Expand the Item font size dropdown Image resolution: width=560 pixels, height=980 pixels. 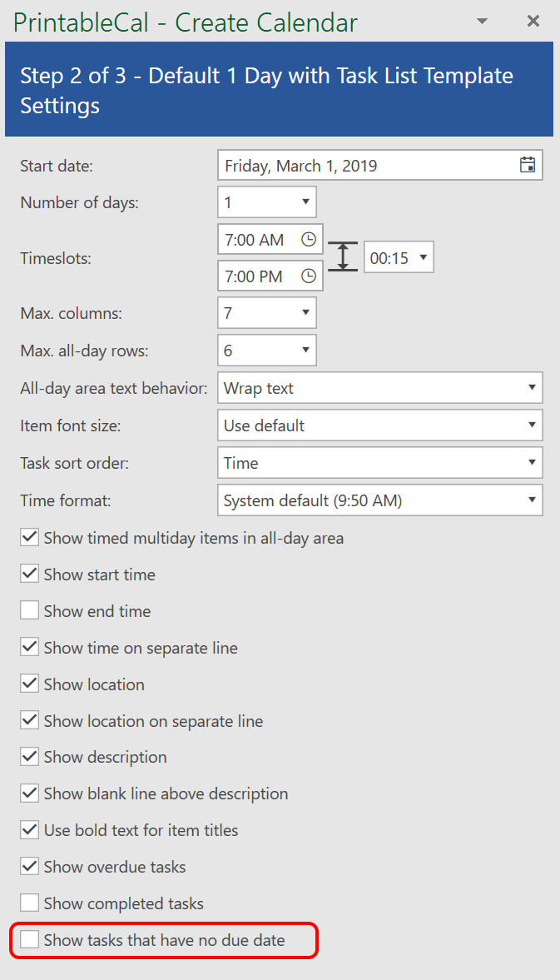coord(531,425)
